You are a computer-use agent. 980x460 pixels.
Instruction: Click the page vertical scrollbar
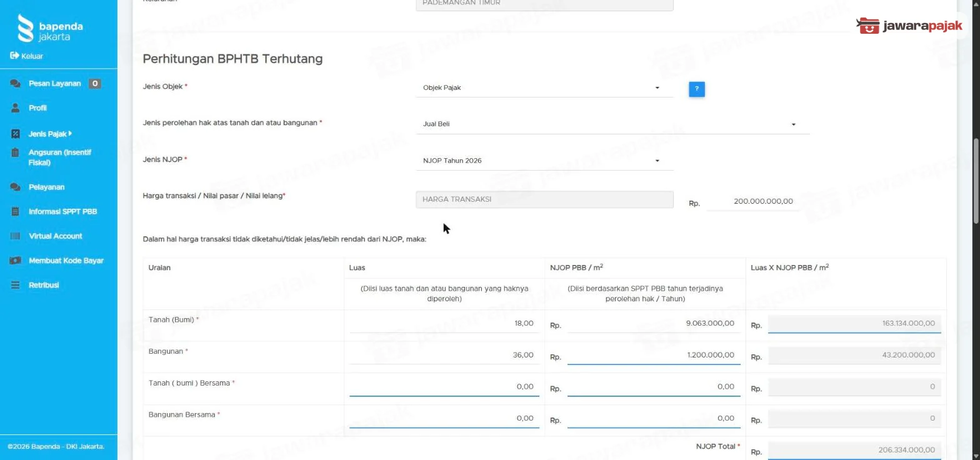pos(976,180)
